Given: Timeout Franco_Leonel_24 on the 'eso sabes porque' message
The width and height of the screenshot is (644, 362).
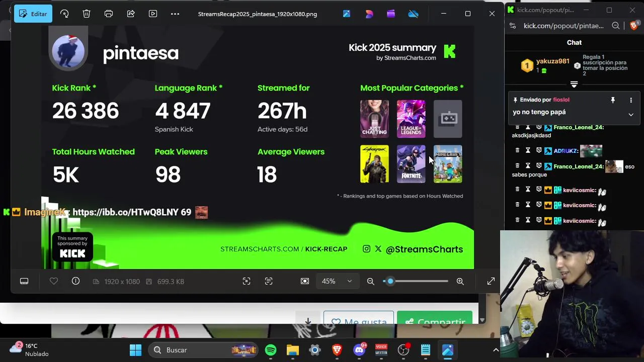Looking at the screenshot, I should (528, 166).
